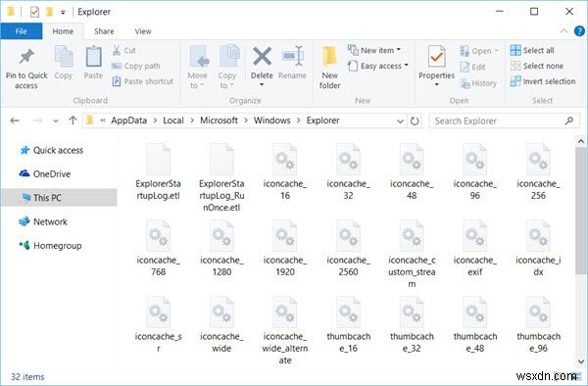Click the Rename ribbon icon

coord(292,56)
